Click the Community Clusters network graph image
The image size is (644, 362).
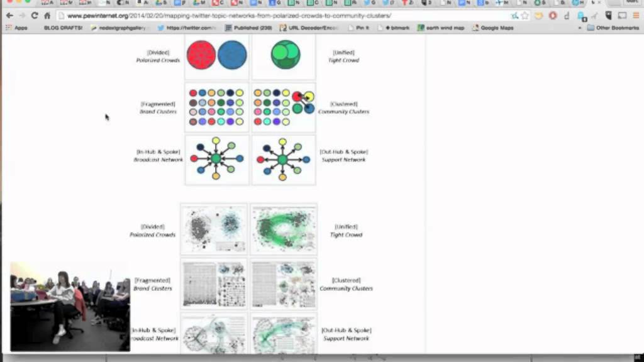pyautogui.click(x=284, y=284)
